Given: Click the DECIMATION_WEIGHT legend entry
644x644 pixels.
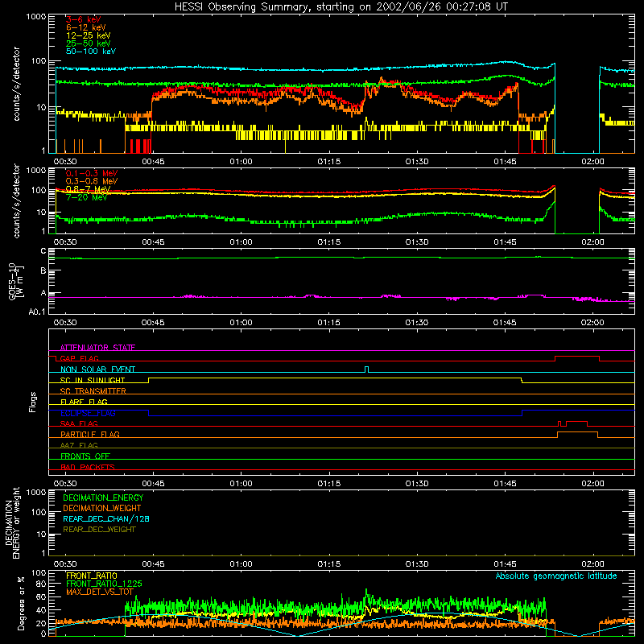Looking at the screenshot, I should click(102, 508).
